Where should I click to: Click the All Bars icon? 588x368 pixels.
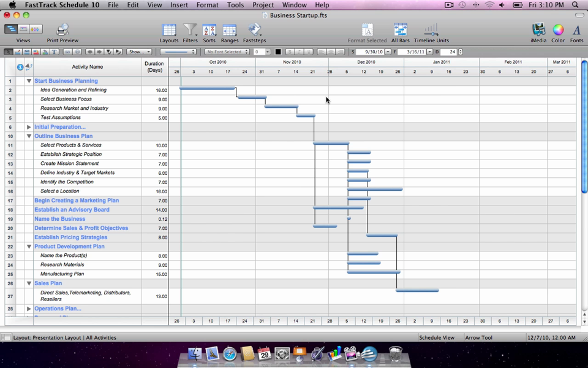pos(400,30)
